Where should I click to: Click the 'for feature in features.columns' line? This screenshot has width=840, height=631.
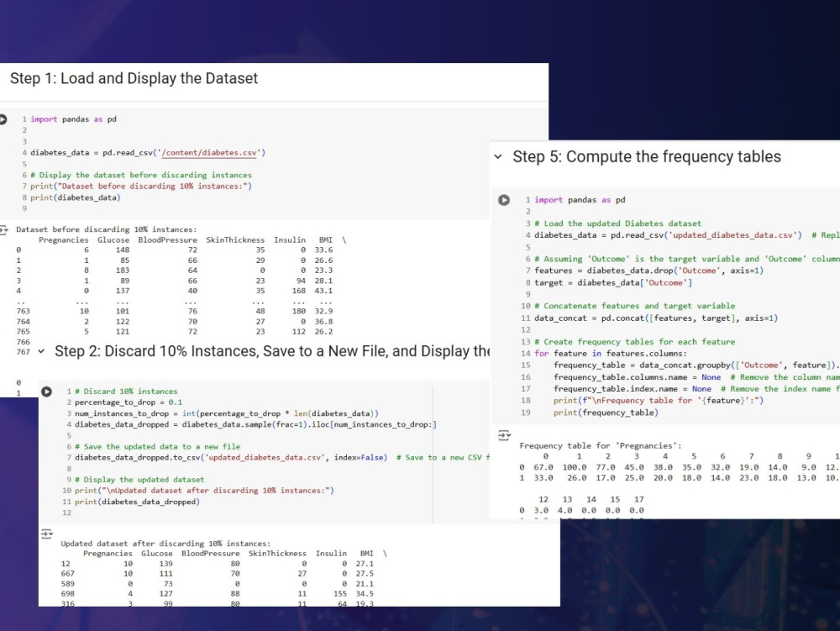pos(611,354)
